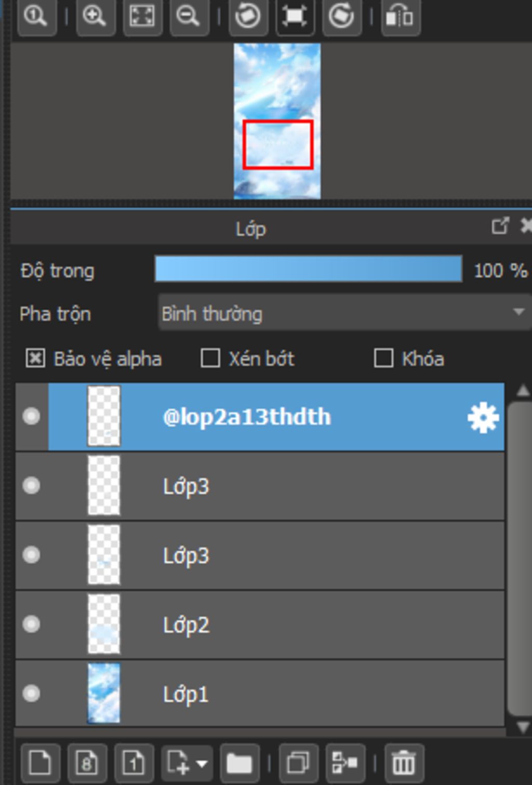Viewport: 532px width, 785px height.
Task: Select the Lớp2 layer
Action: pyautogui.click(x=260, y=624)
